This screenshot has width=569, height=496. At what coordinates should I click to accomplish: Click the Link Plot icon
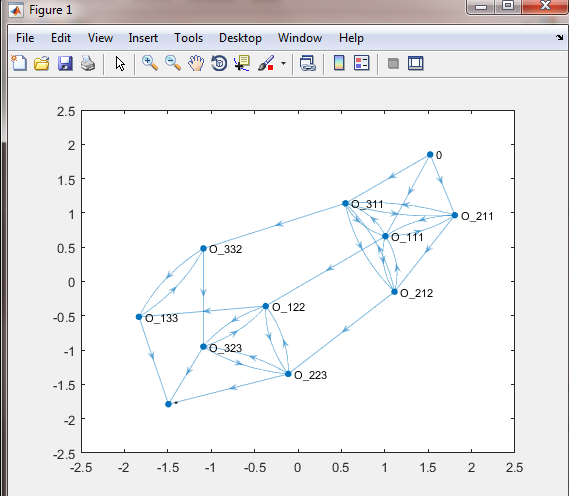click(x=308, y=63)
